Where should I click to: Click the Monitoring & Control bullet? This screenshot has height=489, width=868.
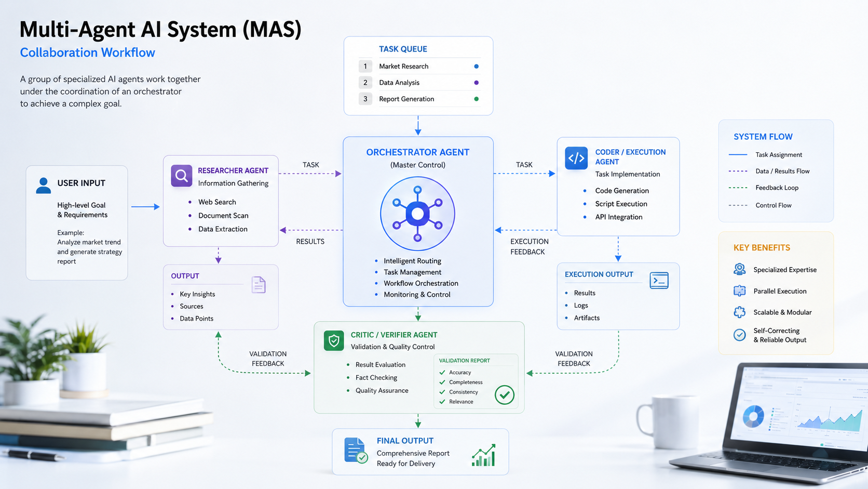pyautogui.click(x=413, y=295)
